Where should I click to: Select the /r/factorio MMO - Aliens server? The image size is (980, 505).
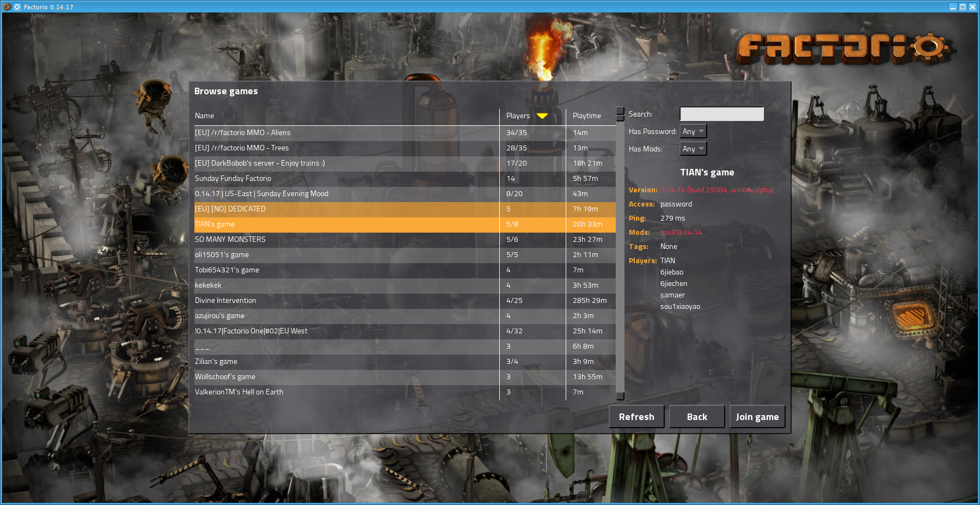click(242, 132)
